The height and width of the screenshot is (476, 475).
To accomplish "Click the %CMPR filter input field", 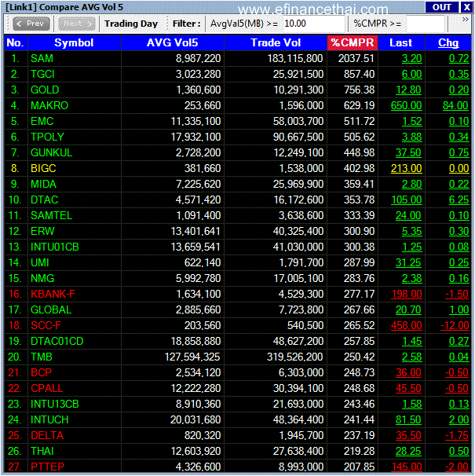I will pos(426,24).
